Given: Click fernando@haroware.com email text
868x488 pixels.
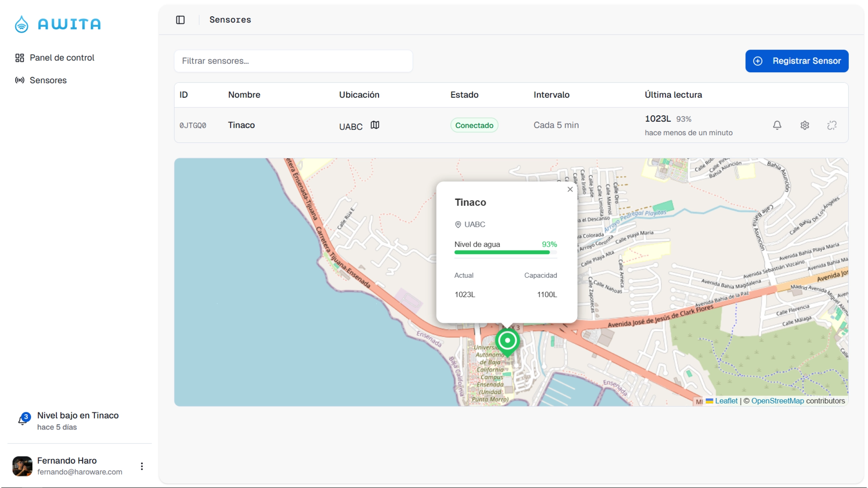Looking at the screenshot, I should pos(80,472).
